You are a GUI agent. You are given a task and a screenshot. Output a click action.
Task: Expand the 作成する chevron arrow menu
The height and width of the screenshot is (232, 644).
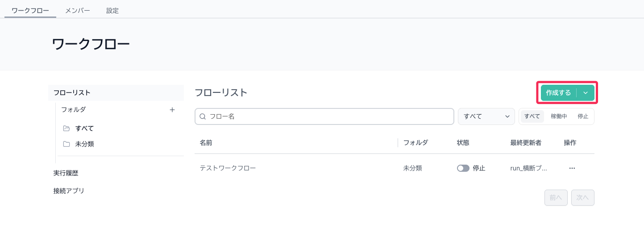point(586,93)
